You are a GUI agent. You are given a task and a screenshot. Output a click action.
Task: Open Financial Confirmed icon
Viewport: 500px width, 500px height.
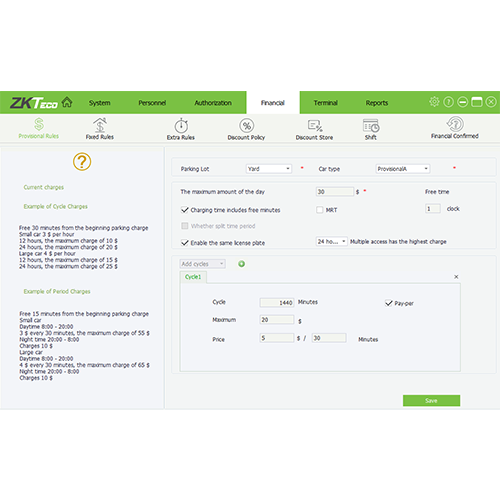click(x=455, y=124)
